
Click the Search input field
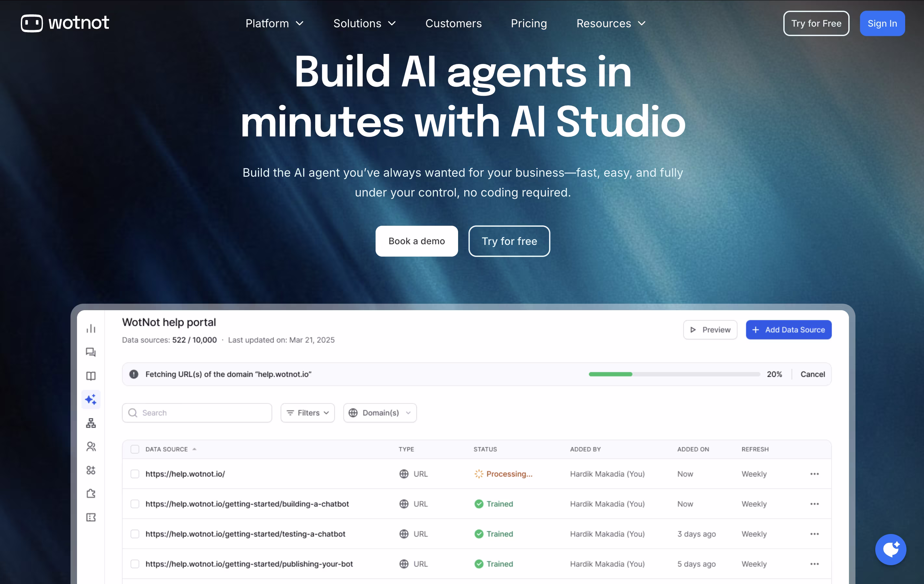(197, 413)
